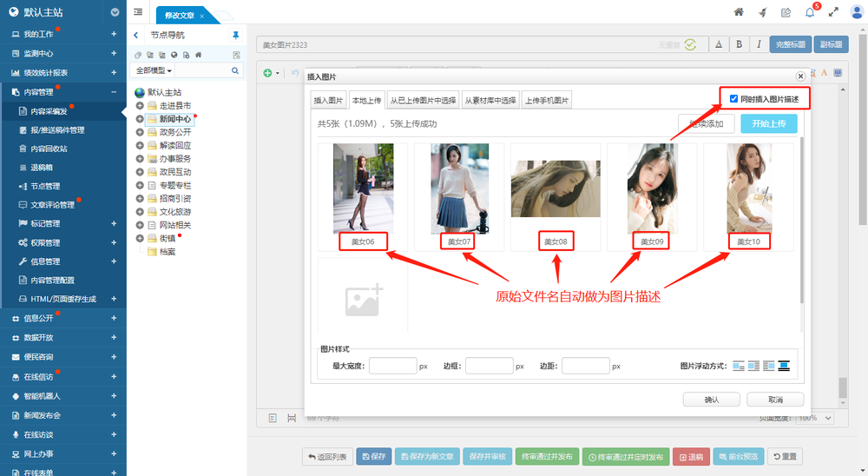Click the 最大宽度 input field
The height and width of the screenshot is (476, 868).
pyautogui.click(x=392, y=366)
